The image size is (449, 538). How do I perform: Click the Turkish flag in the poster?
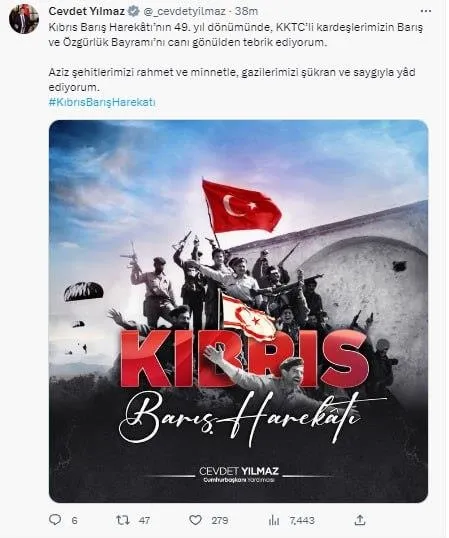click(241, 206)
